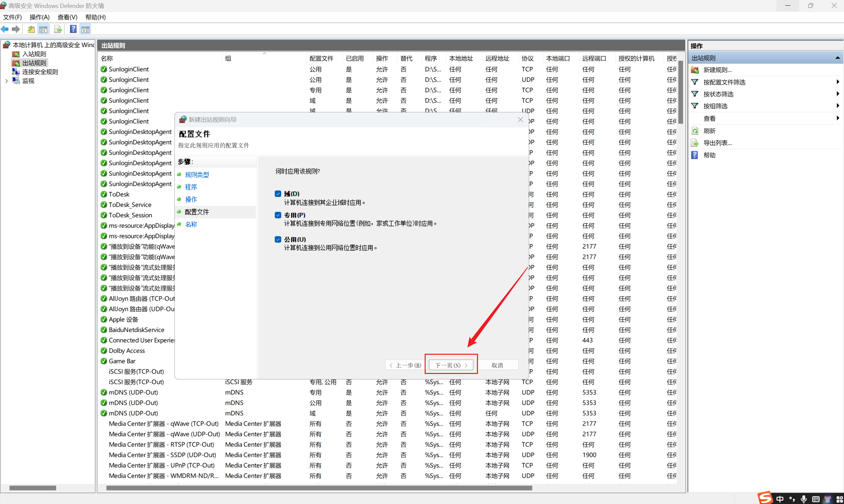Click the 监视 monitor icon in the tree
Image resolution: width=844 pixels, height=504 pixels.
[16, 80]
